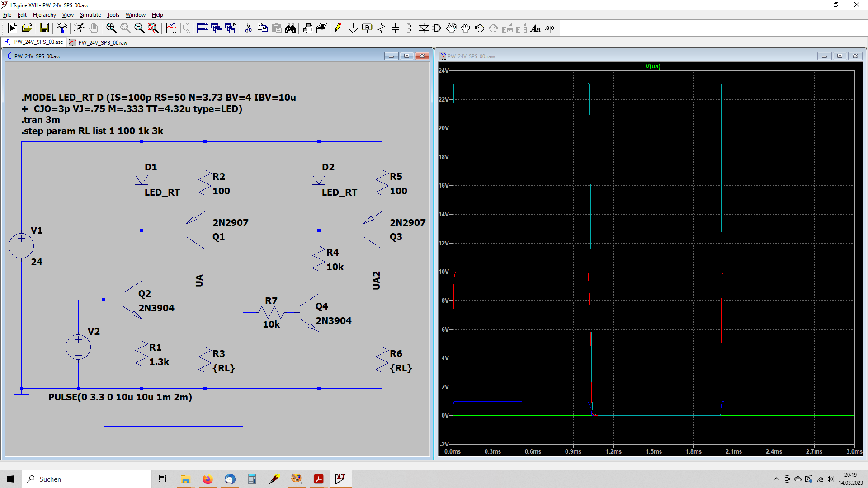868x488 pixels.
Task: Tile windows horizontally via toolbar icon
Action: point(203,28)
